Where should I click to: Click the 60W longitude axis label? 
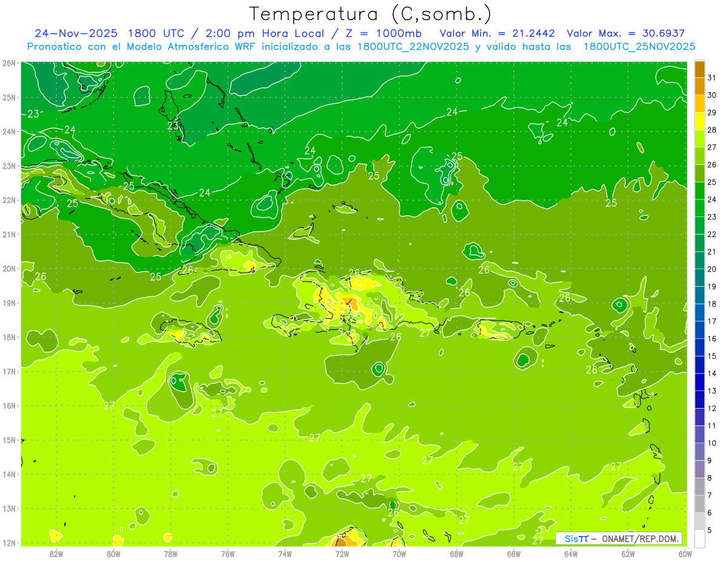coord(685,554)
